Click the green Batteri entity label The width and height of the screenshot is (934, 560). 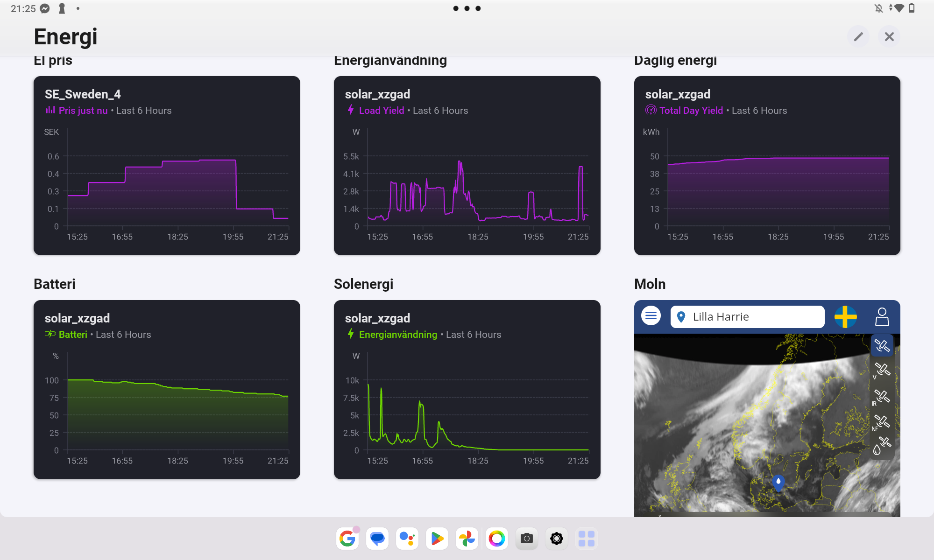point(73,335)
